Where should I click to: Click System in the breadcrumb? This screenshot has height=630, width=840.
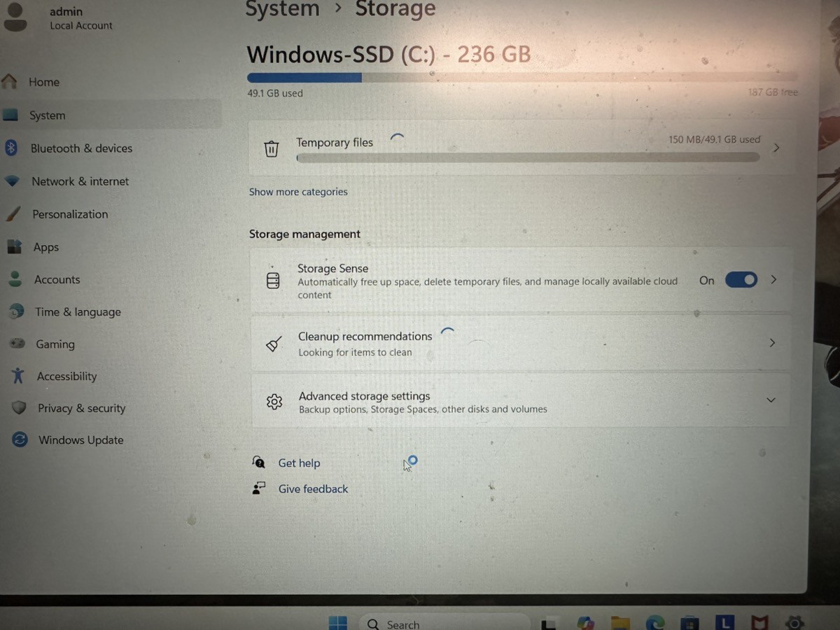point(282,9)
